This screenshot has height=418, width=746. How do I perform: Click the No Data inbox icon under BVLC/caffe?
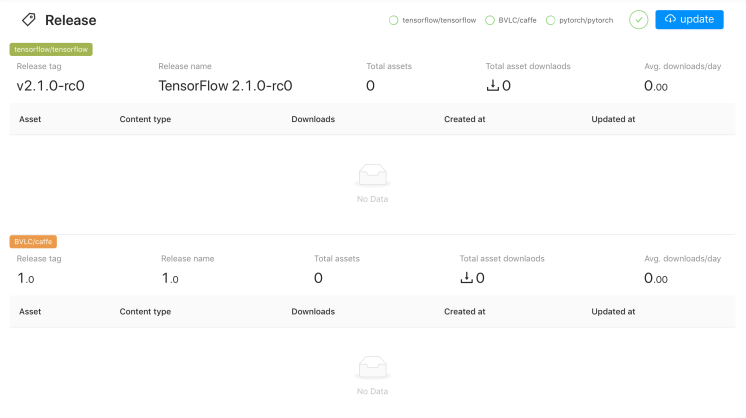372,368
